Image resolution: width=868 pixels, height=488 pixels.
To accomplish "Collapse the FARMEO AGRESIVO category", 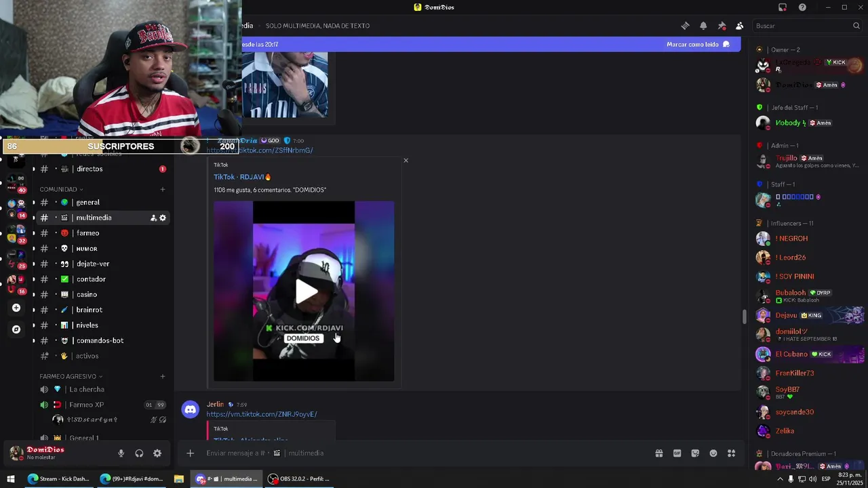I will [71, 376].
